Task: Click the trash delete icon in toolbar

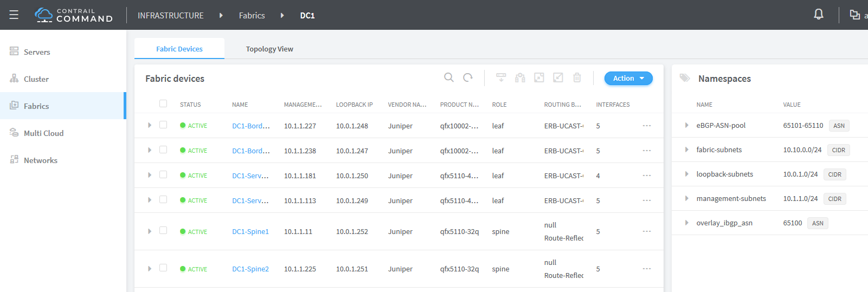Action: pos(577,77)
